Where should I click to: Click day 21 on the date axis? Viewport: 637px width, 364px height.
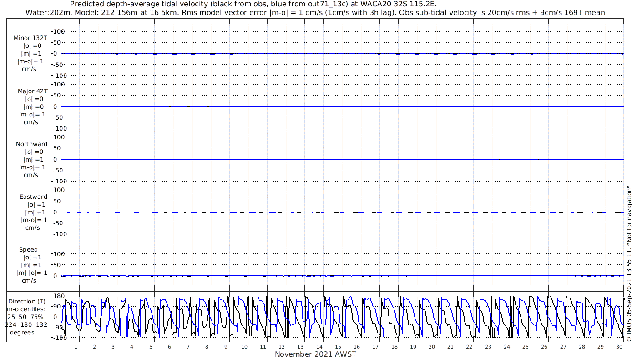(450, 347)
